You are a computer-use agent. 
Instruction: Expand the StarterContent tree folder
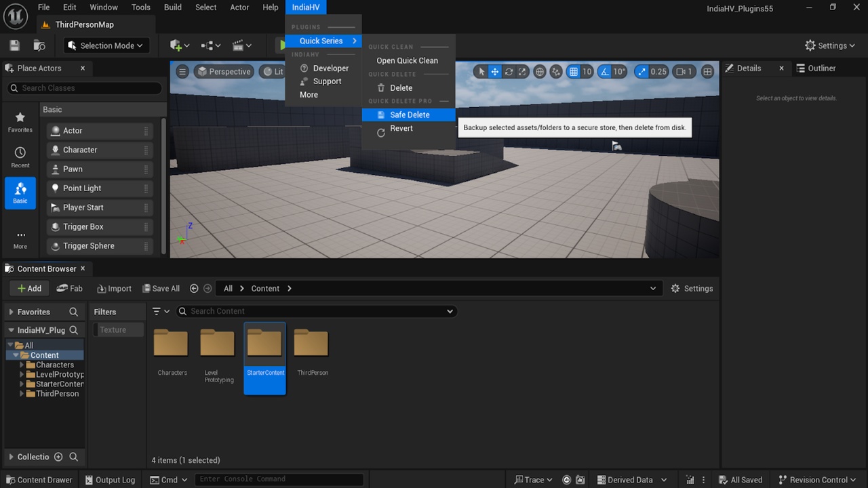tap(22, 384)
